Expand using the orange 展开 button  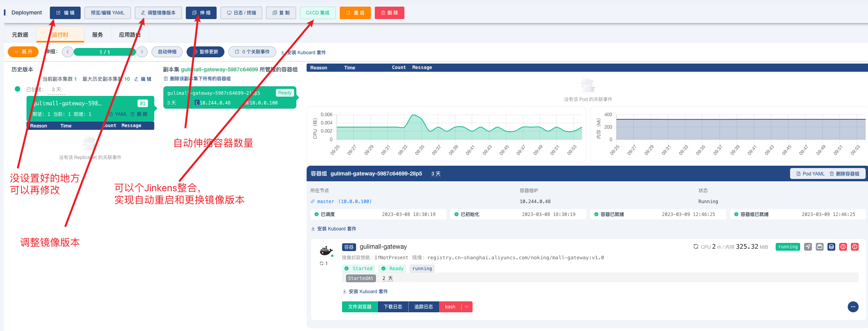tap(23, 52)
